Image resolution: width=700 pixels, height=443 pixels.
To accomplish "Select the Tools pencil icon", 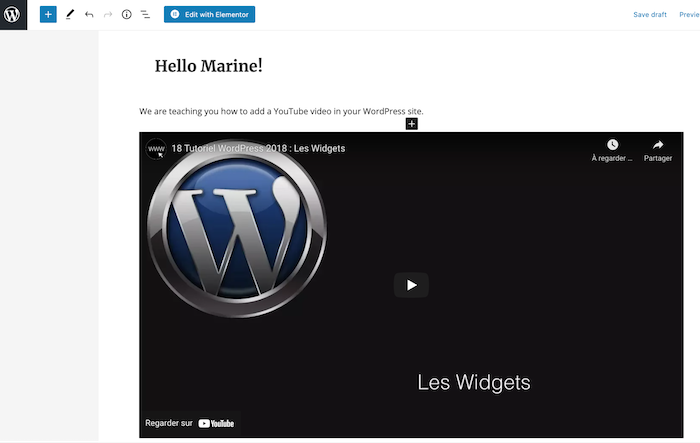I will [70, 15].
